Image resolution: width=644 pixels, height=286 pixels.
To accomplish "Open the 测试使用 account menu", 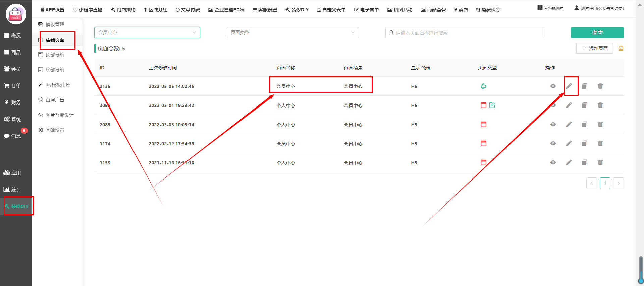I will (599, 8).
